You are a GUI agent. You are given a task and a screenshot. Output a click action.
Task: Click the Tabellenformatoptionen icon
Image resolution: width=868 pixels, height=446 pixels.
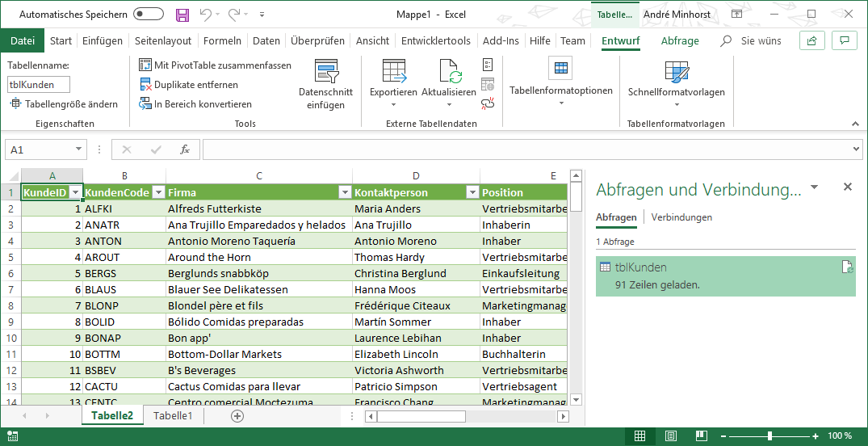click(x=560, y=68)
